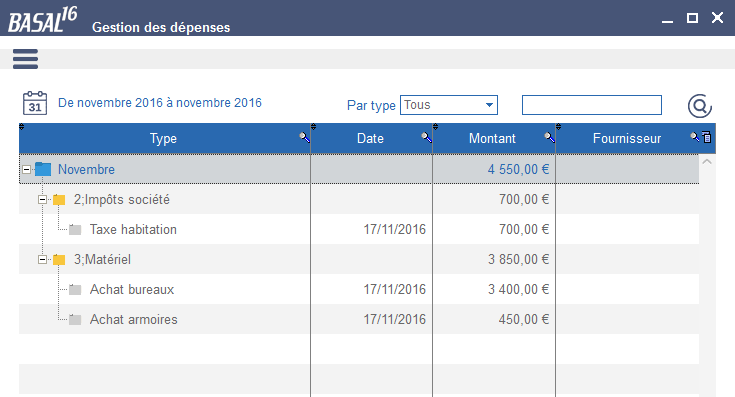Viewport: 735px width, 397px height.
Task: Select the Taxe habitation row
Action: (359, 229)
